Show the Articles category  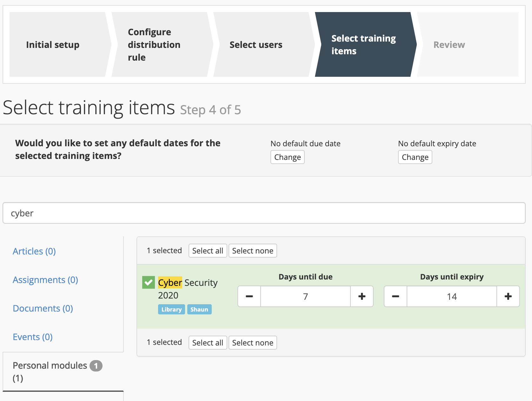click(34, 251)
